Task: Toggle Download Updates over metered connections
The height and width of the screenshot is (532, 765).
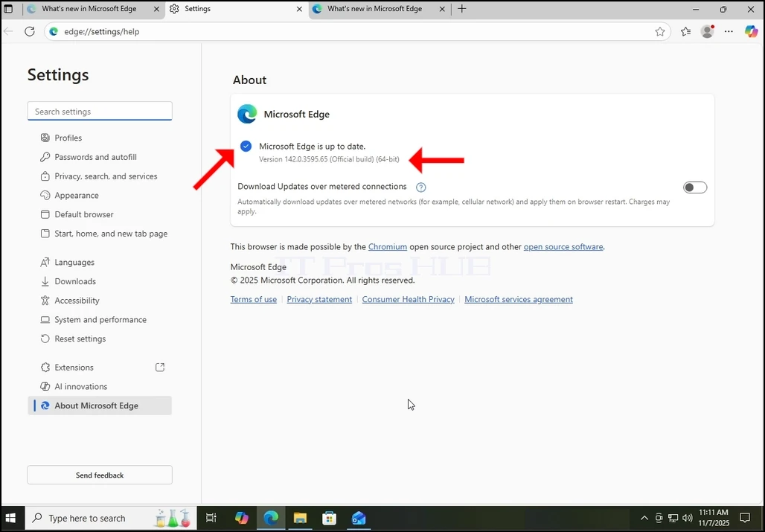Action: pos(695,188)
